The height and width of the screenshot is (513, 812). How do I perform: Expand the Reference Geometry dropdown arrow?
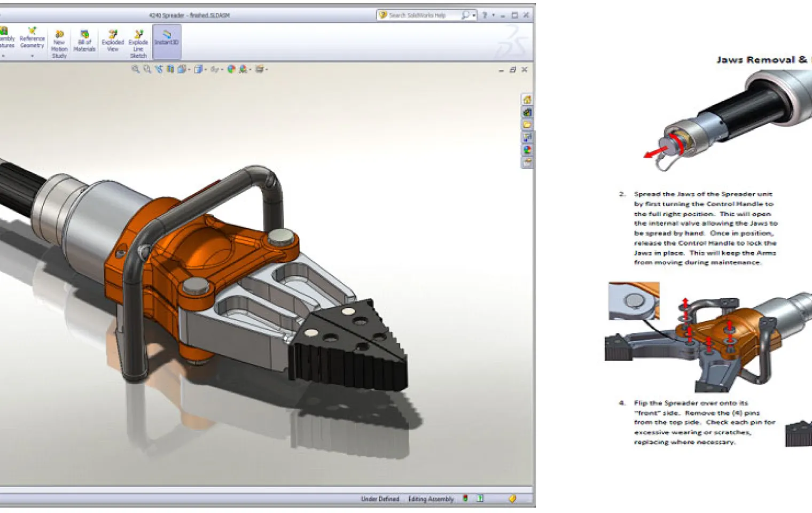point(32,55)
